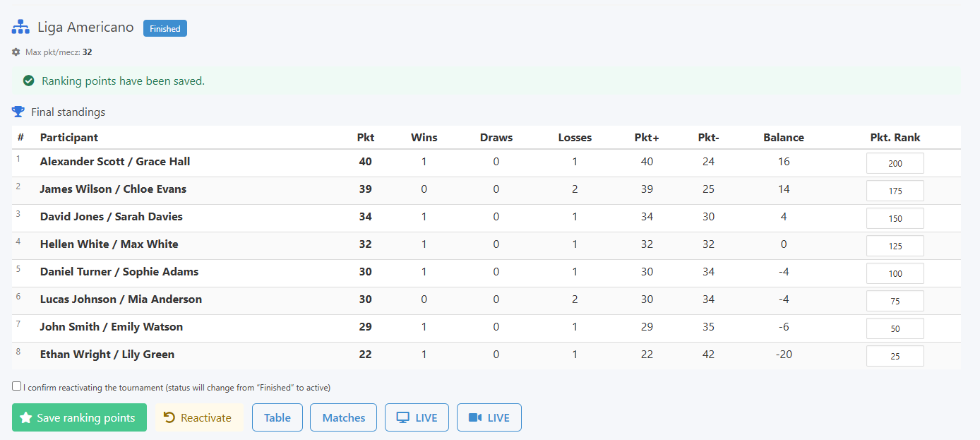Tick the confirm reactivating the tournament checkbox
Image resolution: width=980 pixels, height=440 pixels.
[x=16, y=386]
